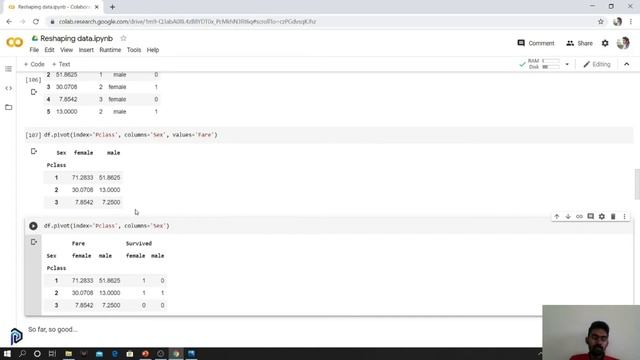Image resolution: width=640 pixels, height=360 pixels.
Task: Add a new Code cell
Action: (x=34, y=64)
